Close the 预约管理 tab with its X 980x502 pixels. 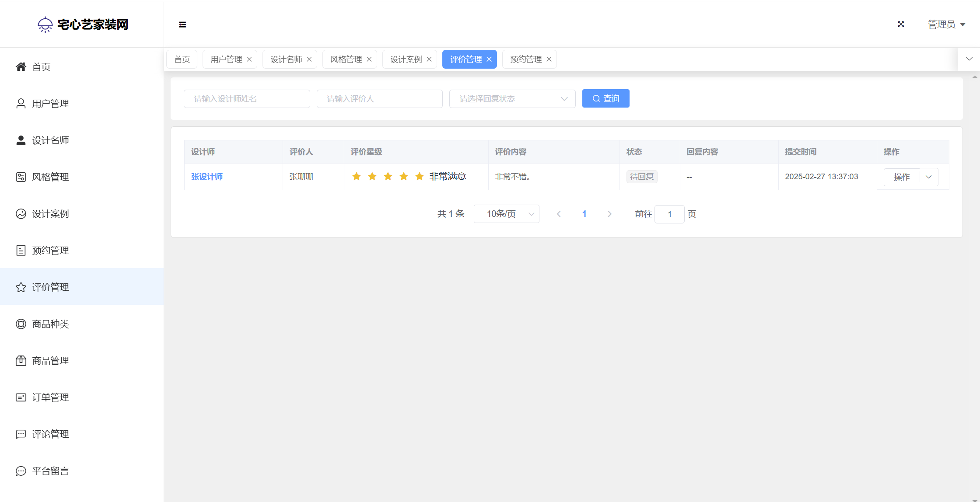pyautogui.click(x=549, y=59)
